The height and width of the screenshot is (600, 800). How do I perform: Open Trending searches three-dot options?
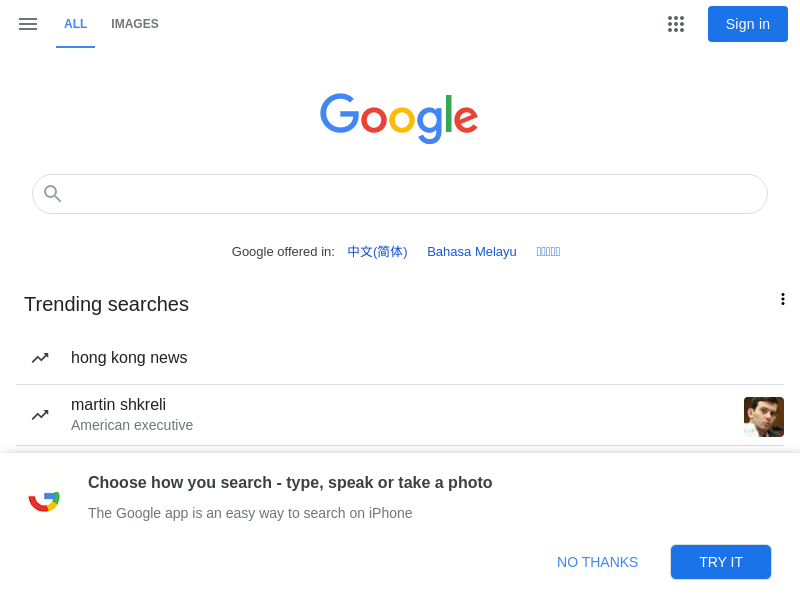[782, 299]
